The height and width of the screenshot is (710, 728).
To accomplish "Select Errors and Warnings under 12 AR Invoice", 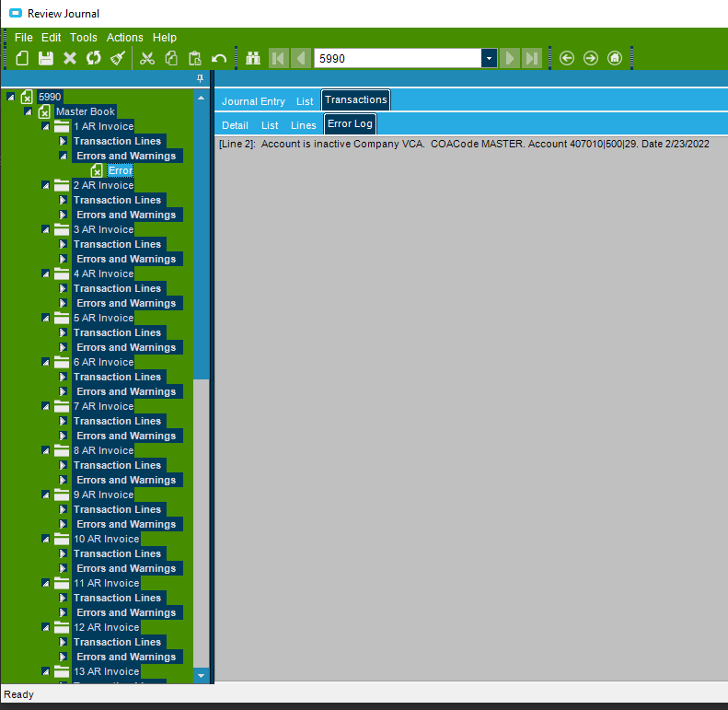I will tap(126, 657).
